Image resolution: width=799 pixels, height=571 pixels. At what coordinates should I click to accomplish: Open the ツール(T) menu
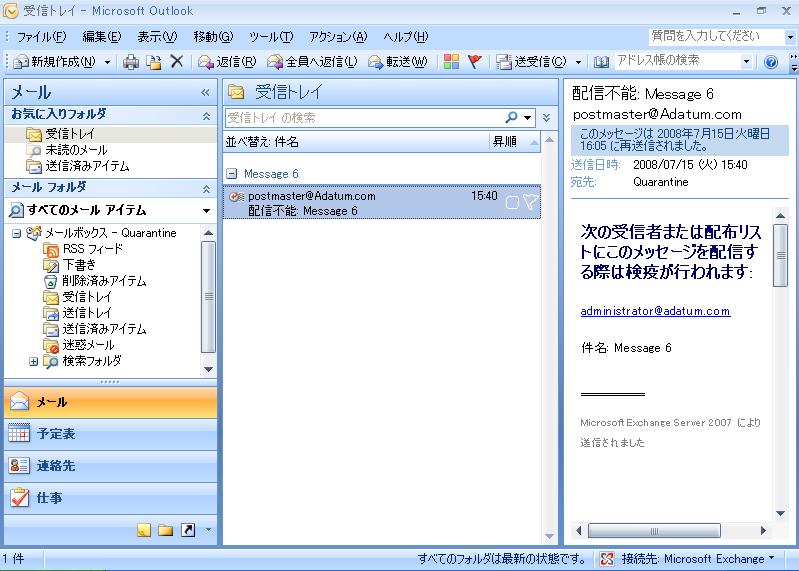pyautogui.click(x=271, y=37)
